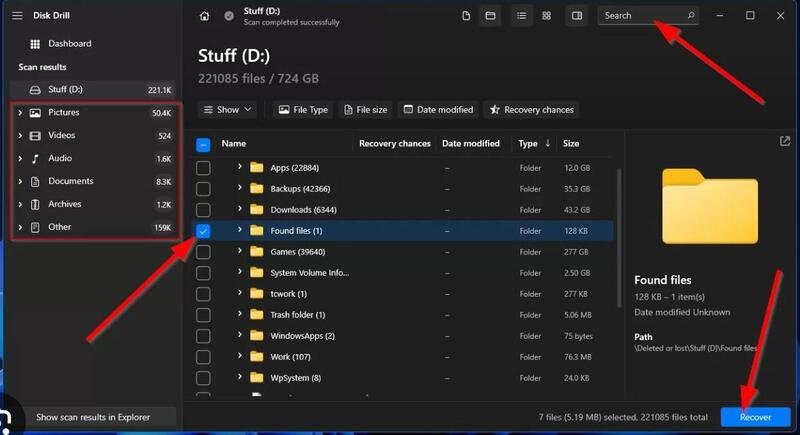Screen dimensions: 800x435
Task: Toggle the select-all checkbox in header
Action: pyautogui.click(x=203, y=144)
